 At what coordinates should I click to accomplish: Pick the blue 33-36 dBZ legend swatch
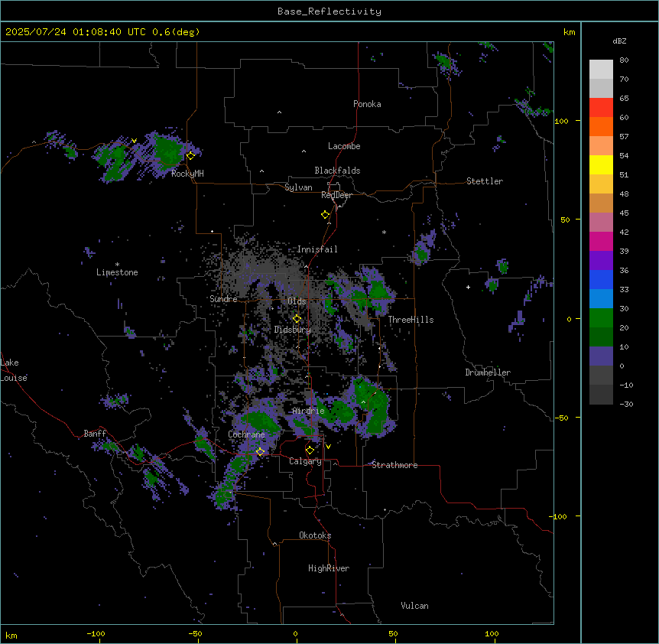(x=601, y=279)
